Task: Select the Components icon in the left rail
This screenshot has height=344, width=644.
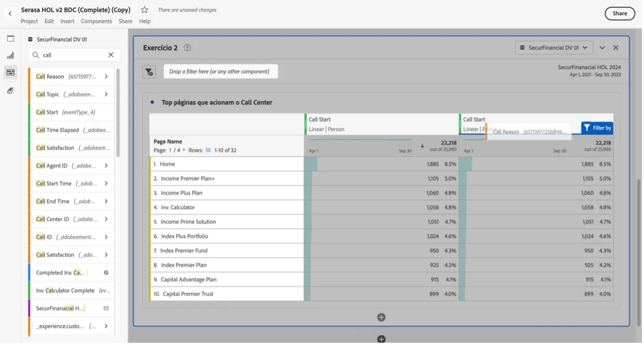Action: point(10,73)
